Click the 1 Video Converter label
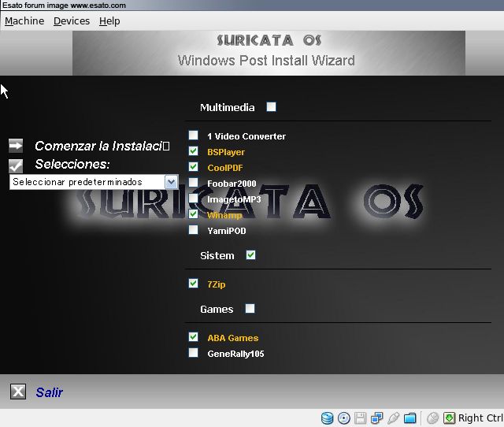The height and width of the screenshot is (427, 504). coord(246,136)
